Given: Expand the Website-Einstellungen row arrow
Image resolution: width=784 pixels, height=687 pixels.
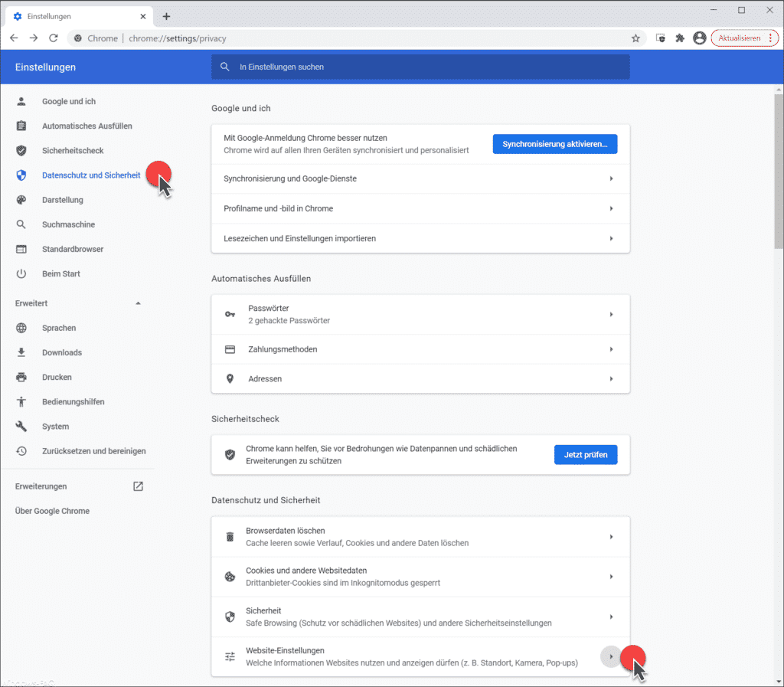Looking at the screenshot, I should click(610, 656).
